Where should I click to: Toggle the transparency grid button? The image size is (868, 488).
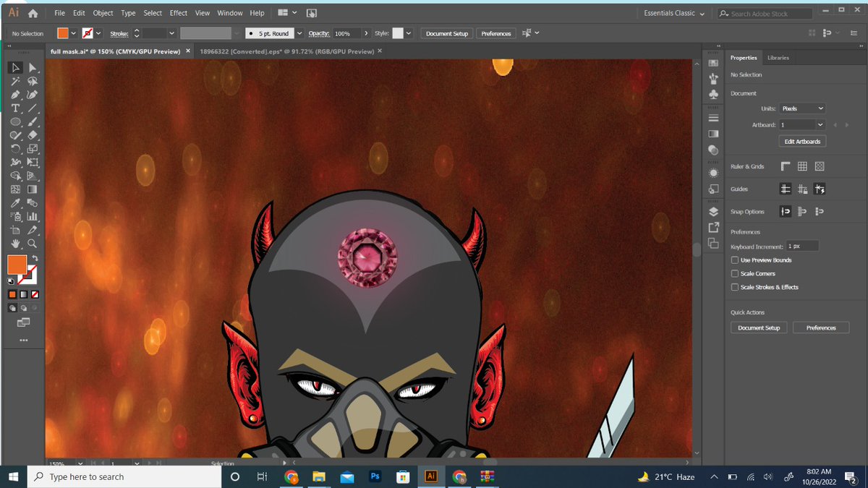[820, 166]
